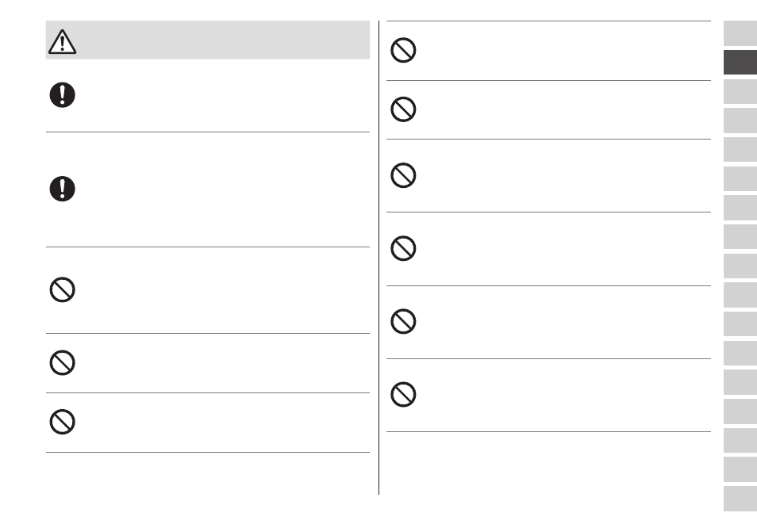Open the gray tab just below dark tab
Image resolution: width=757 pixels, height=532 pixels.
pyautogui.click(x=740, y=91)
